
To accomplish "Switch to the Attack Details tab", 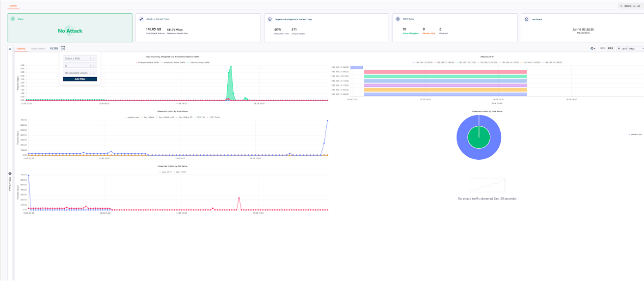I will point(38,48).
